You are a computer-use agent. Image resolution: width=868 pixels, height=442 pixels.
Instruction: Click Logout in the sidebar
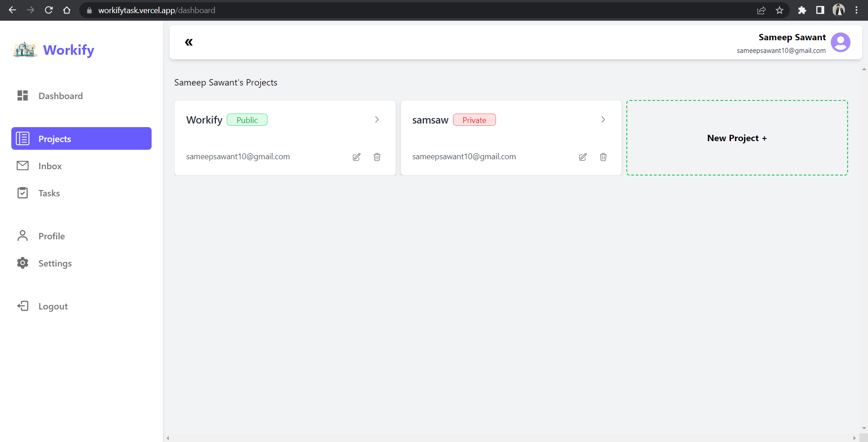pos(81,306)
